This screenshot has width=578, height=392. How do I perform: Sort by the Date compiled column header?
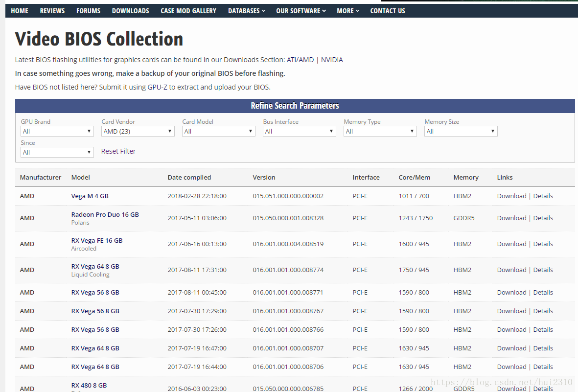[189, 177]
